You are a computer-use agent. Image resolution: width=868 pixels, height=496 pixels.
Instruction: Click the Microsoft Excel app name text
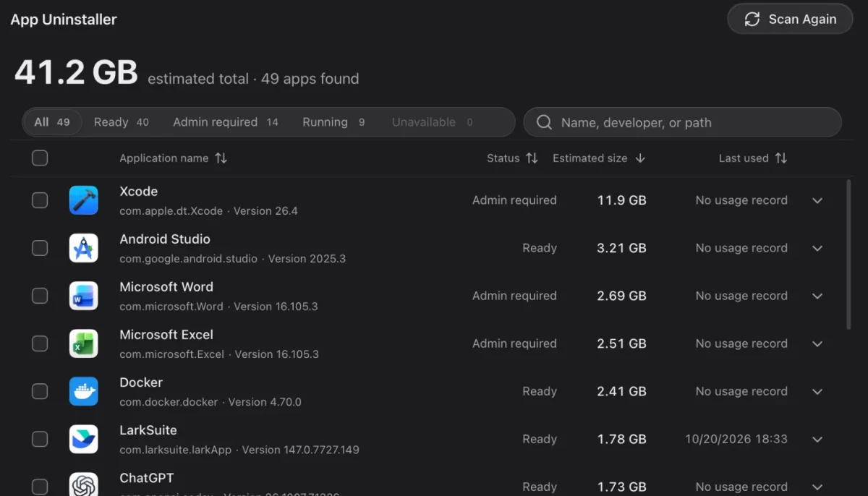tap(166, 335)
